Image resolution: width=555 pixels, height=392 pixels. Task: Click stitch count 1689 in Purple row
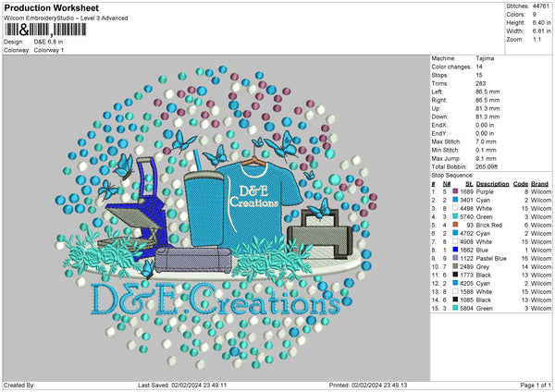pyautogui.click(x=466, y=191)
